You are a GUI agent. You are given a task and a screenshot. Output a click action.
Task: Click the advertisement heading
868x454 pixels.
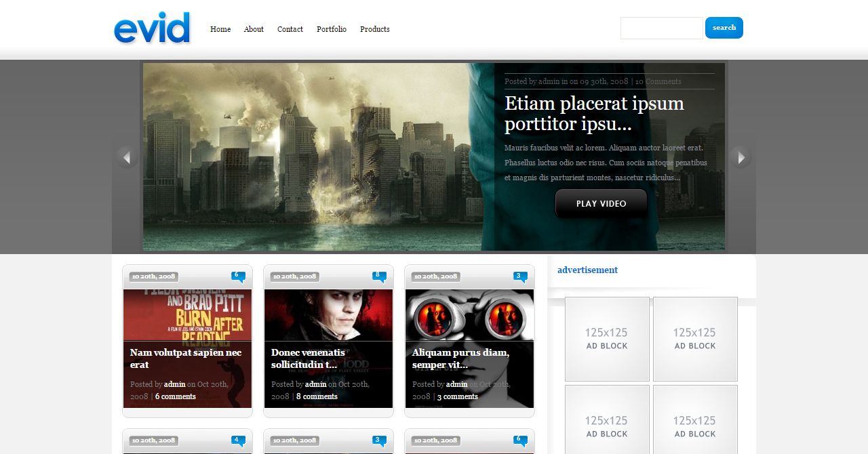click(587, 270)
